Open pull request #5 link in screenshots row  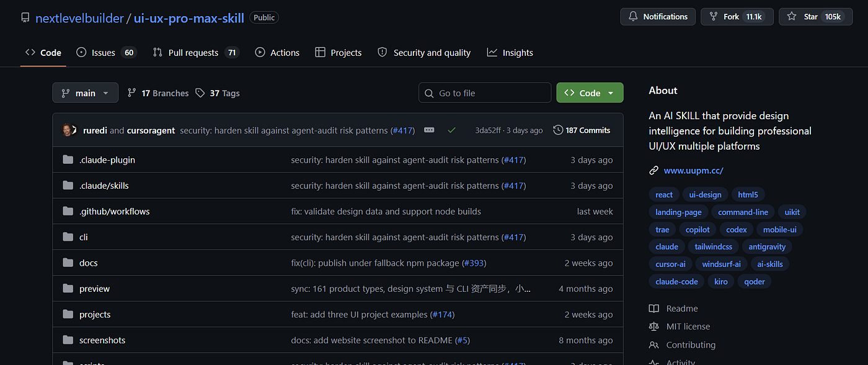click(463, 340)
